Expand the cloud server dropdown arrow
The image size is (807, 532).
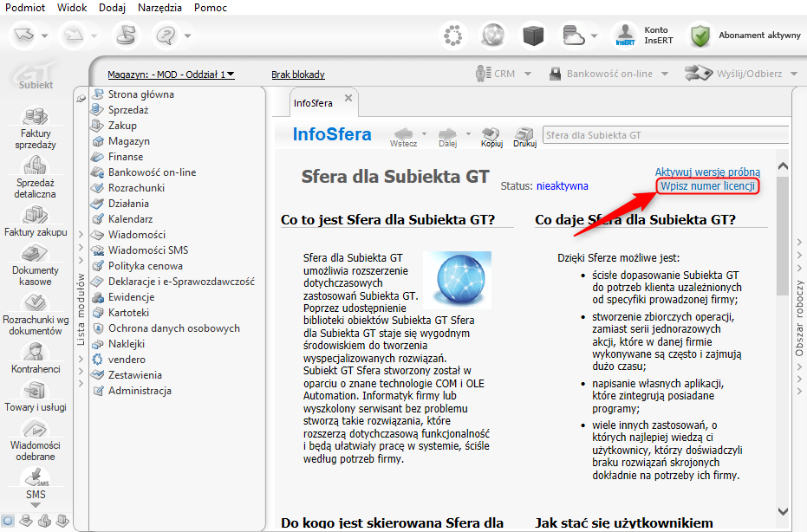pyautogui.click(x=595, y=36)
